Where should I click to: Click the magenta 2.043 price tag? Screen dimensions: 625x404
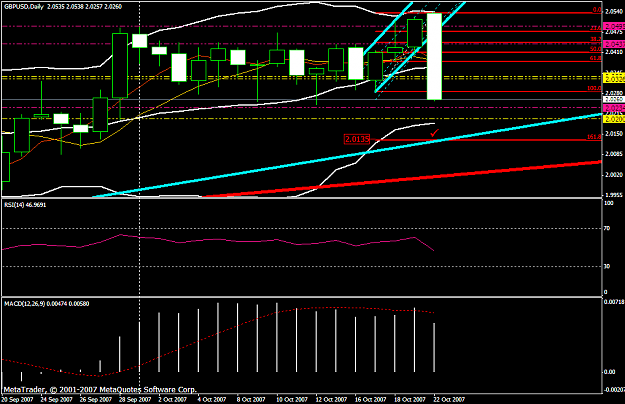(614, 44)
